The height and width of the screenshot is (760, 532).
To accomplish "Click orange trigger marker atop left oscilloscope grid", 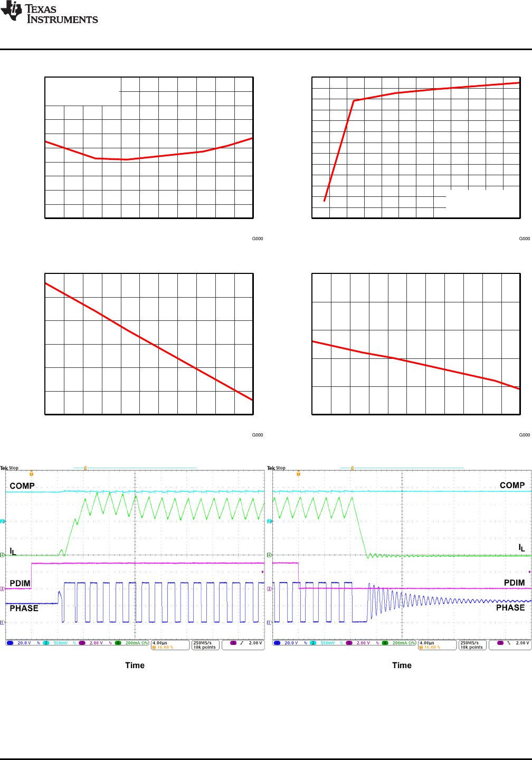I will point(31,474).
